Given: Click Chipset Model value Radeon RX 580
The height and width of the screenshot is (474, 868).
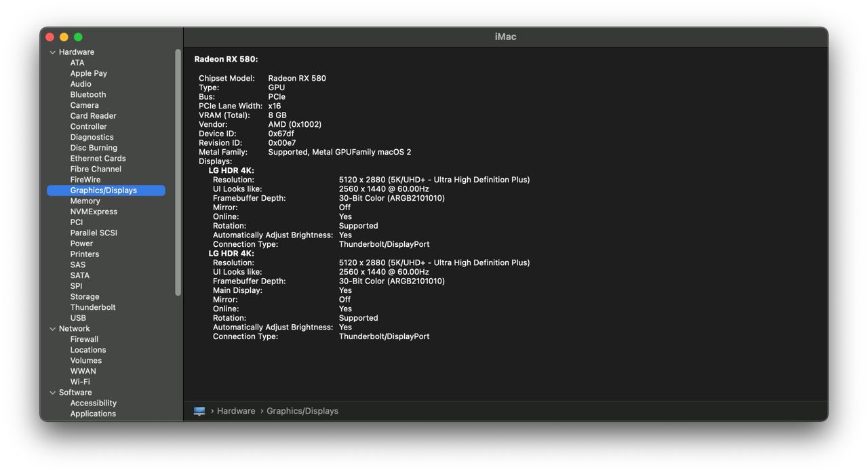Looking at the screenshot, I should tap(297, 78).
